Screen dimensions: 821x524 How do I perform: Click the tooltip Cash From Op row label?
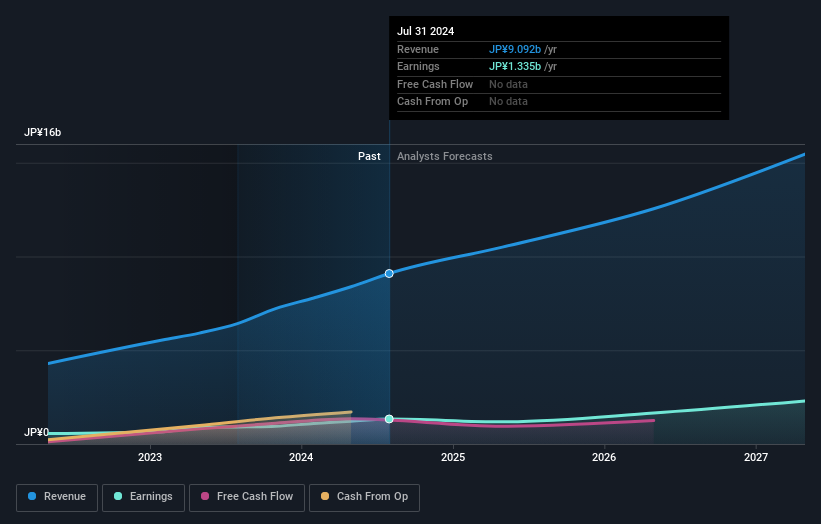(x=432, y=102)
